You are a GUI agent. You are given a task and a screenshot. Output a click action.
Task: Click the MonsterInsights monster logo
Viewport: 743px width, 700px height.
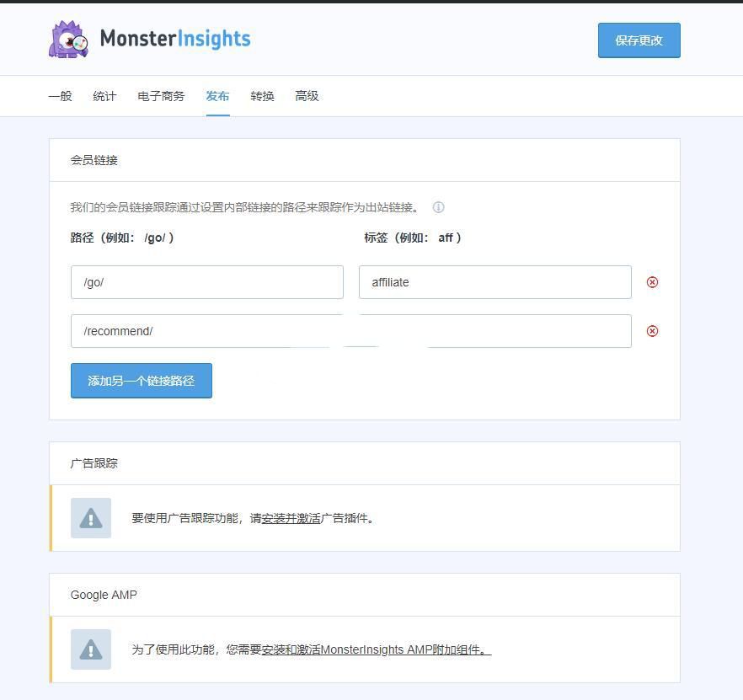(68, 40)
